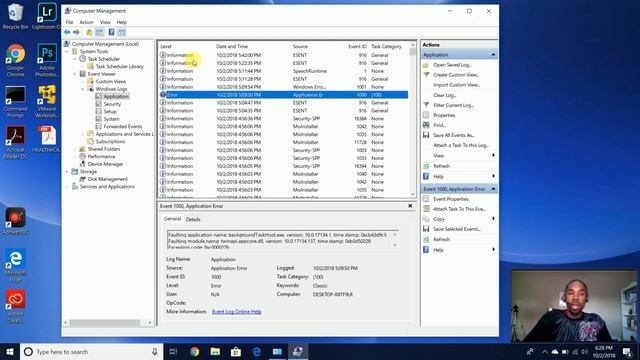
Task: Expand Applications and Services Logs node
Action: point(82,134)
